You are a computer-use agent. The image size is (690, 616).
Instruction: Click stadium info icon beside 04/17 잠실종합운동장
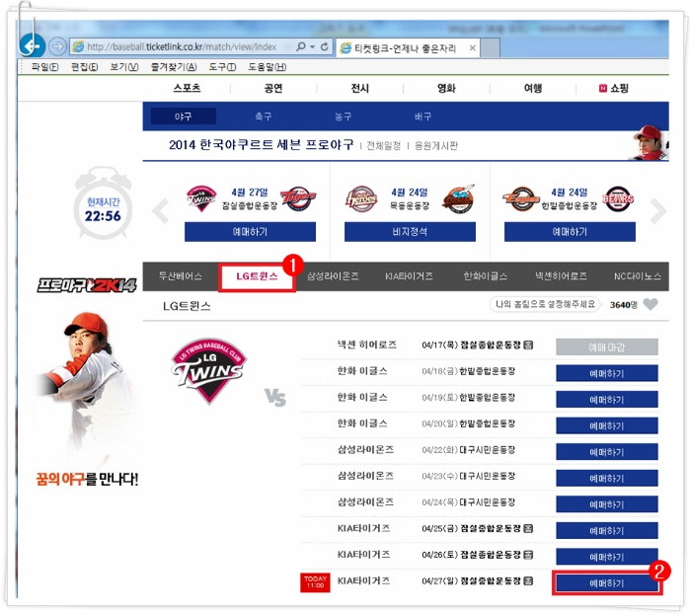pos(528,345)
